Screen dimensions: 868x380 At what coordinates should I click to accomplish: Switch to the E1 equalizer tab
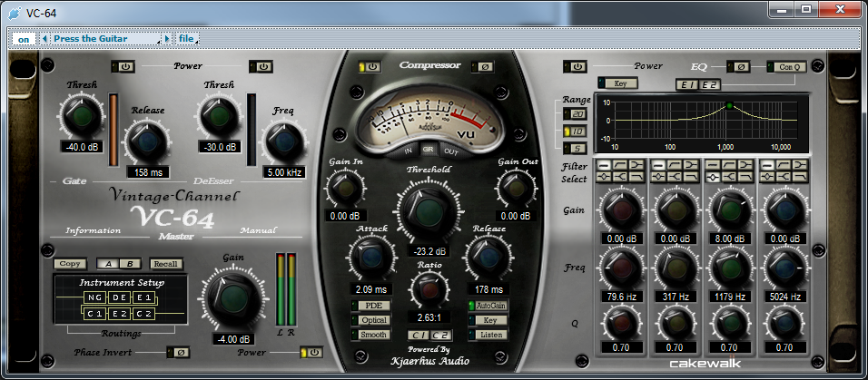coord(687,84)
